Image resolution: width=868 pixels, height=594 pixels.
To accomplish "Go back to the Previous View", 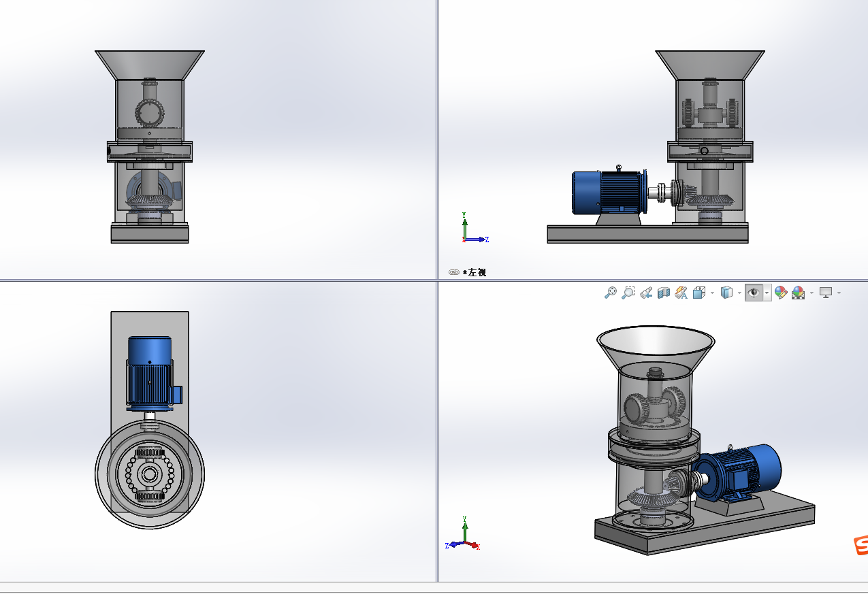I will [x=646, y=293].
